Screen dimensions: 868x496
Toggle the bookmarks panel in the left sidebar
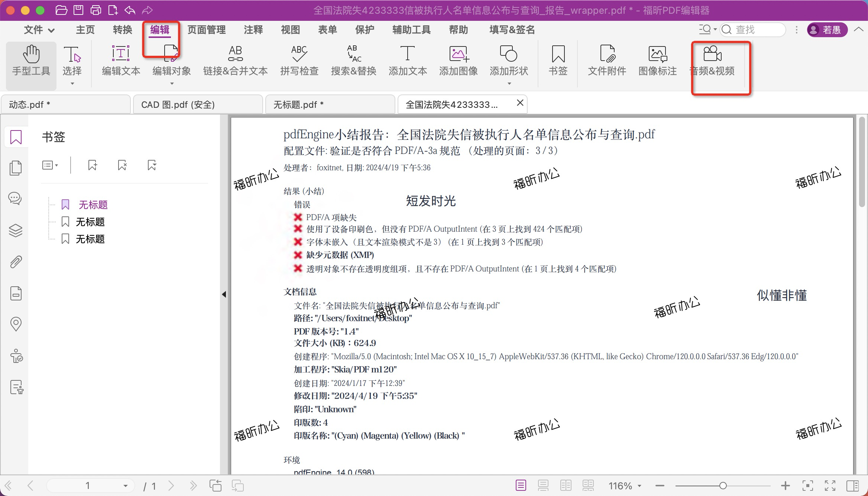tap(16, 137)
